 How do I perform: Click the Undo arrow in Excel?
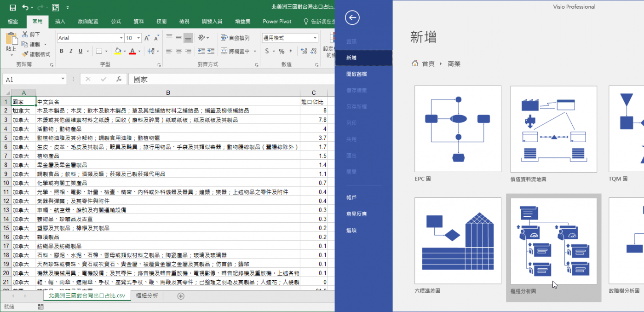[x=25, y=7]
